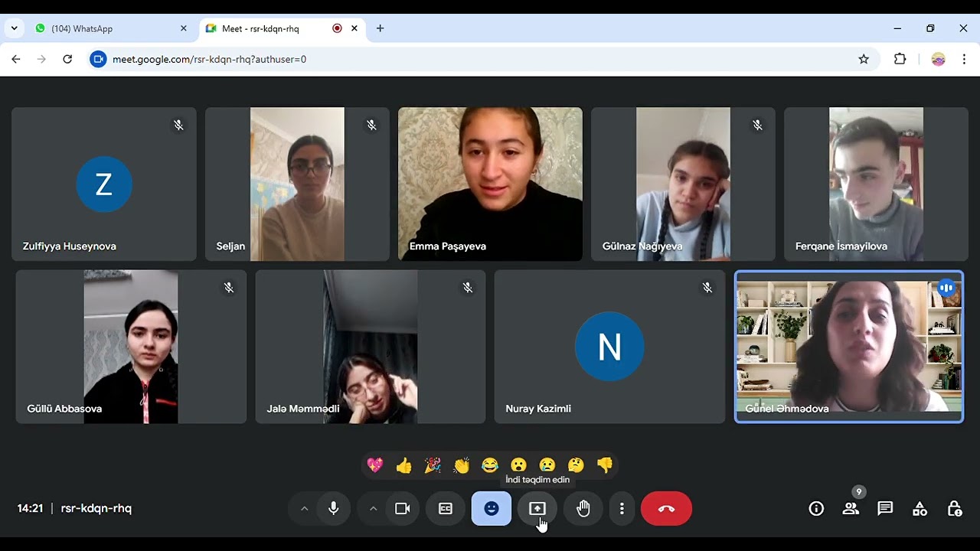Send the sparkling heart emoji reaction
This screenshot has width=980, height=551.
(375, 465)
